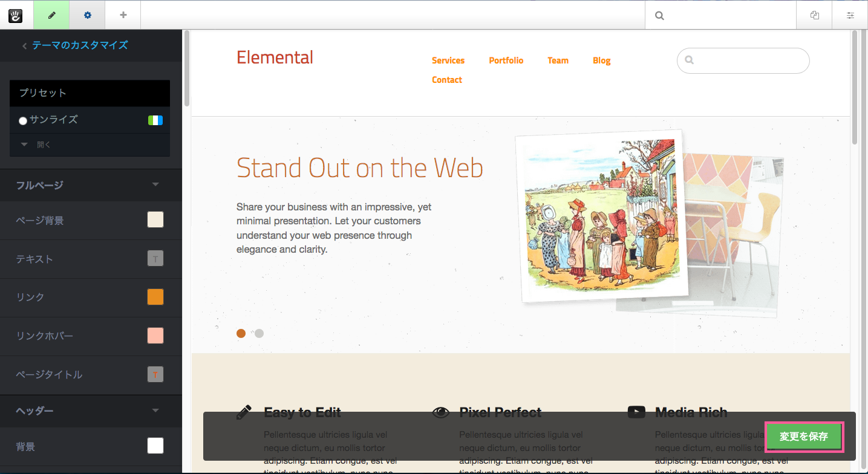Toggle the pencil edit mode icon

coord(51,15)
